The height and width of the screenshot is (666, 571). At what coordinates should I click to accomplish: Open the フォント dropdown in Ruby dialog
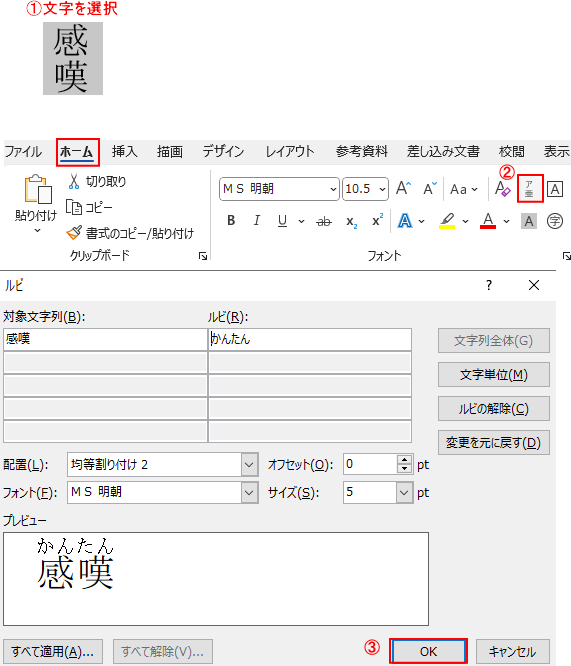click(x=249, y=493)
